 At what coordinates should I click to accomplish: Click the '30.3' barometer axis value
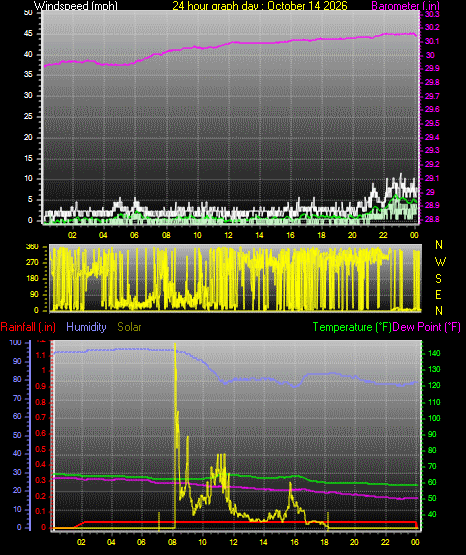tap(432, 14)
